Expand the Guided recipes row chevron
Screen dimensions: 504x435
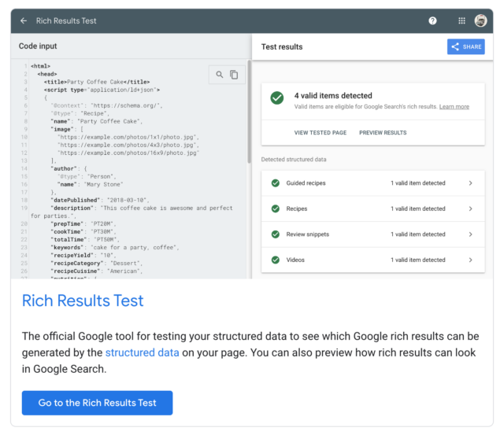click(x=471, y=183)
